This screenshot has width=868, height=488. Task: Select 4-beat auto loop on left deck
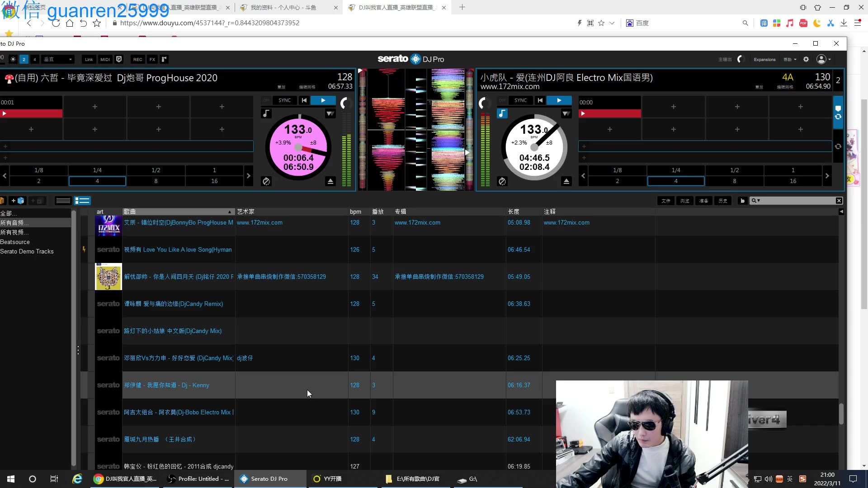click(x=97, y=181)
